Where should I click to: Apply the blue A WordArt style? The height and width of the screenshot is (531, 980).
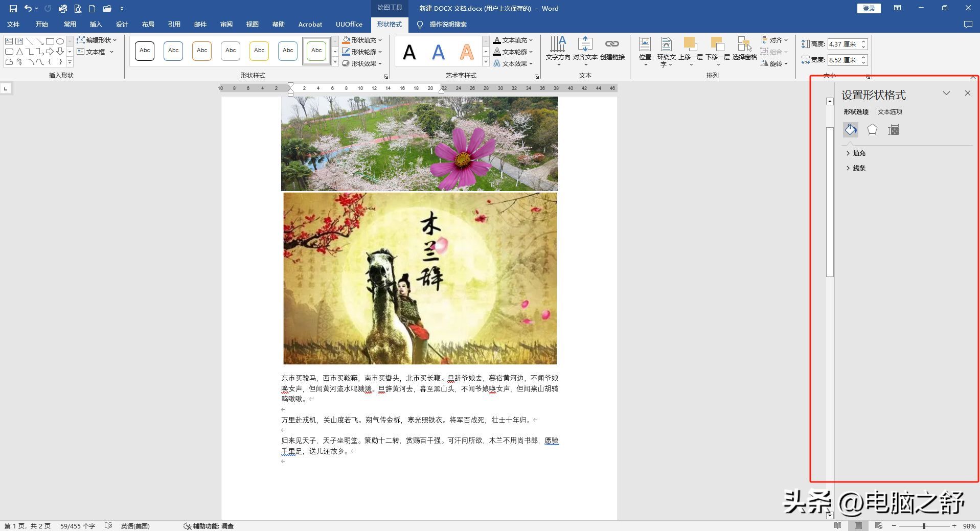[438, 52]
